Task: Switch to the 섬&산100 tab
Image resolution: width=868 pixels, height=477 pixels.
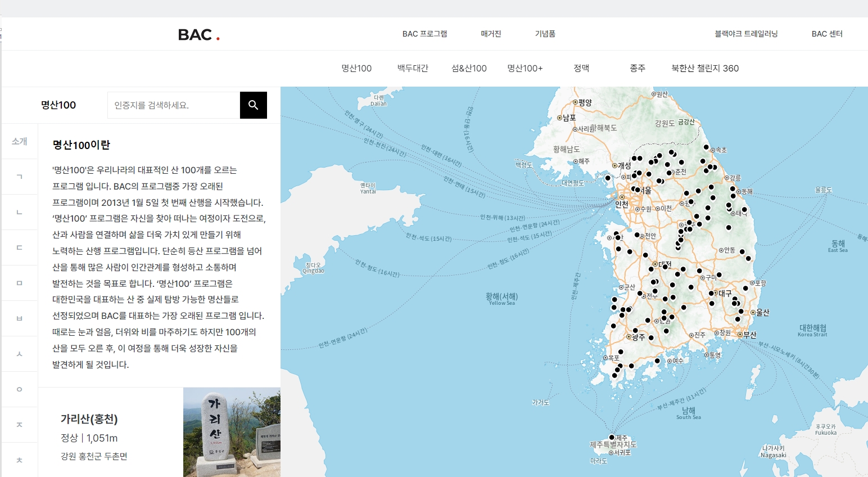Action: 469,68
